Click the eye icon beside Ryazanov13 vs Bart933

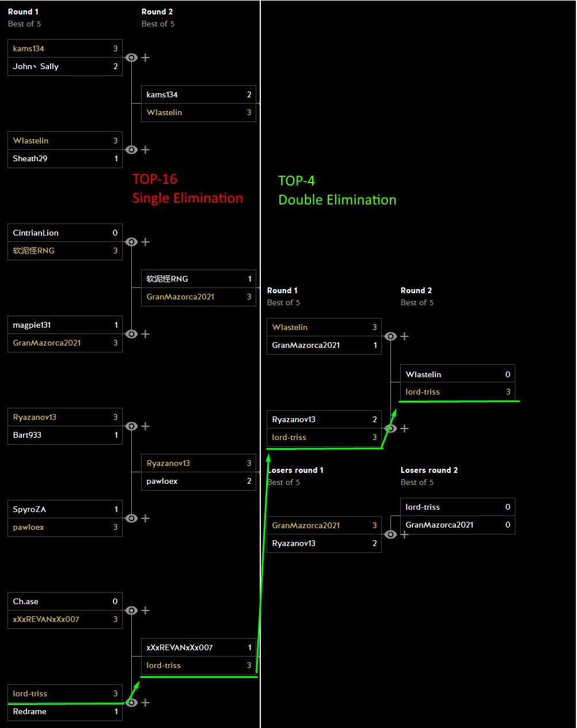(131, 426)
